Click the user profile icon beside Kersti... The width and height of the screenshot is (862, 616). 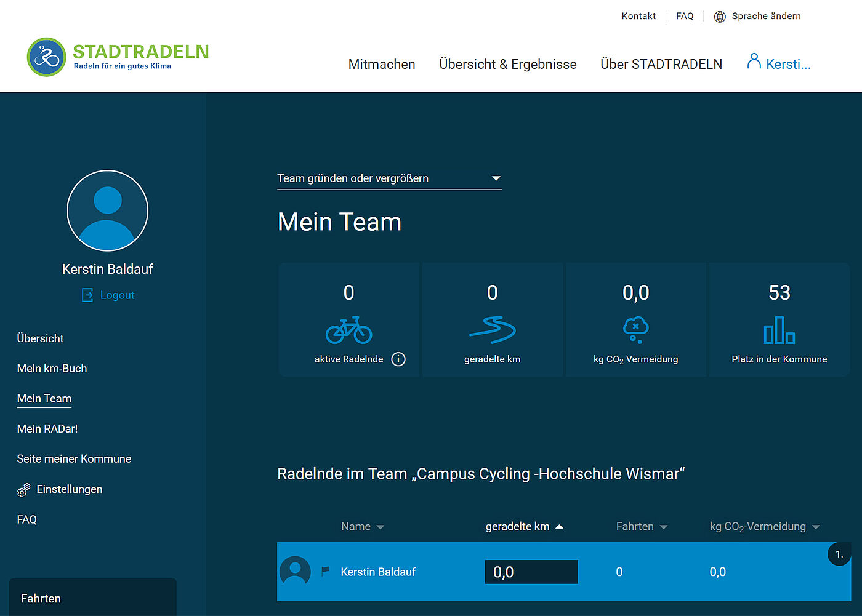pos(754,61)
